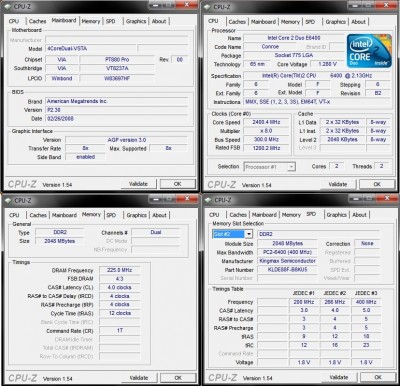Click the 300.0 MHz bus speed value

point(266,140)
